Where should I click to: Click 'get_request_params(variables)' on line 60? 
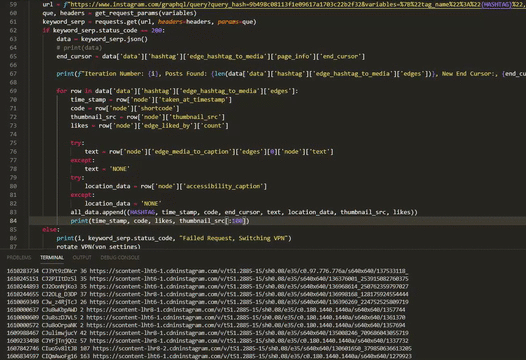click(146, 13)
